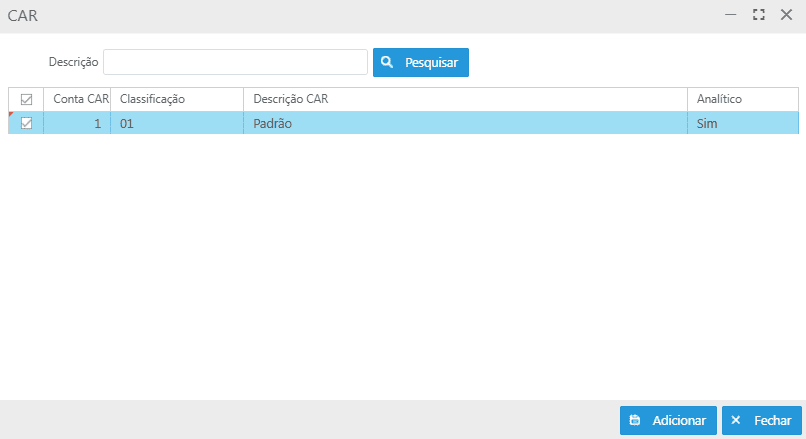Close the CAR dialog with title-bar X
The image size is (806, 439).
point(786,15)
